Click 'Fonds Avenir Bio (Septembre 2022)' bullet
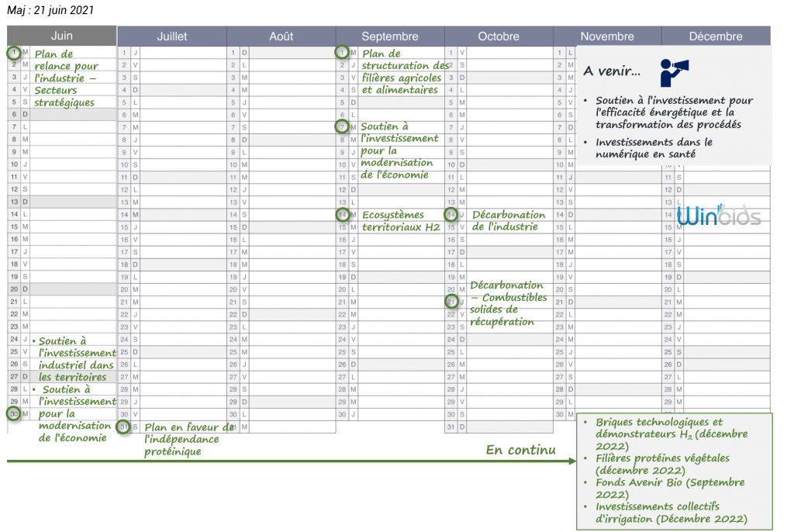Viewport: 794px width, 532px height. coord(669,489)
